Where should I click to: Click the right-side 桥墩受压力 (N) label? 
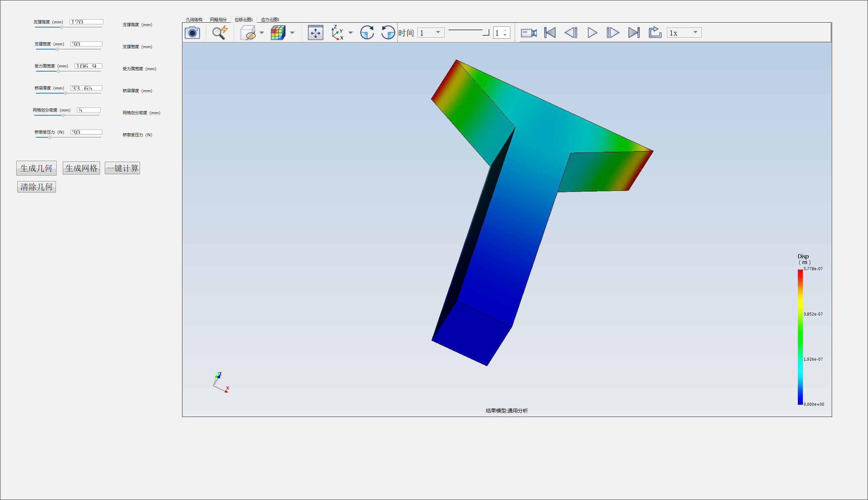pyautogui.click(x=137, y=135)
